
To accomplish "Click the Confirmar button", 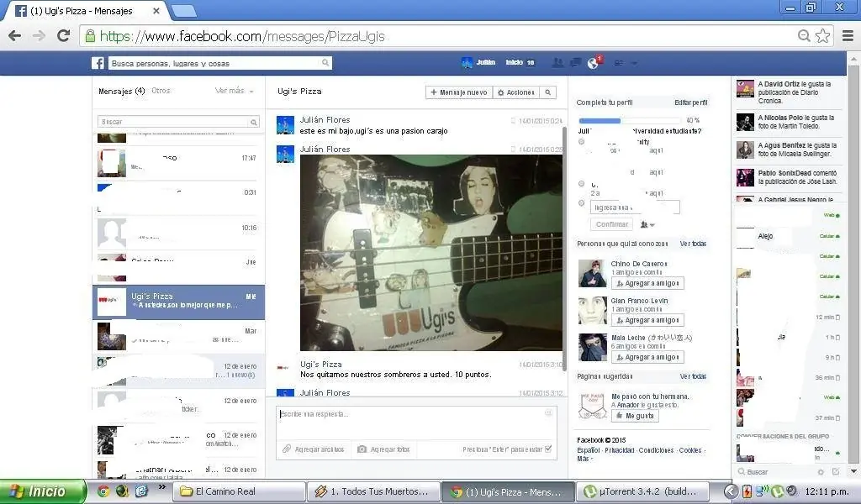I will pos(612,224).
